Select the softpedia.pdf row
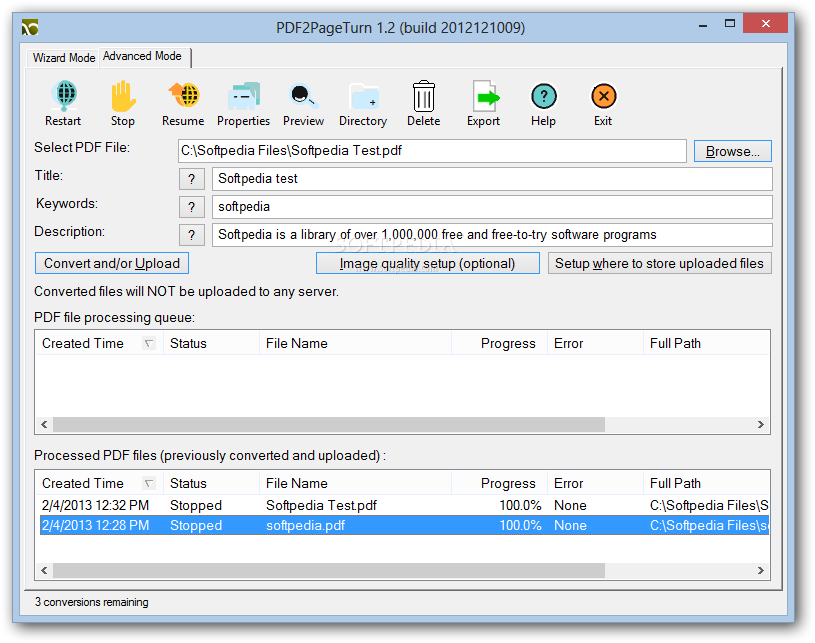This screenshot has height=643, width=815. 404,526
